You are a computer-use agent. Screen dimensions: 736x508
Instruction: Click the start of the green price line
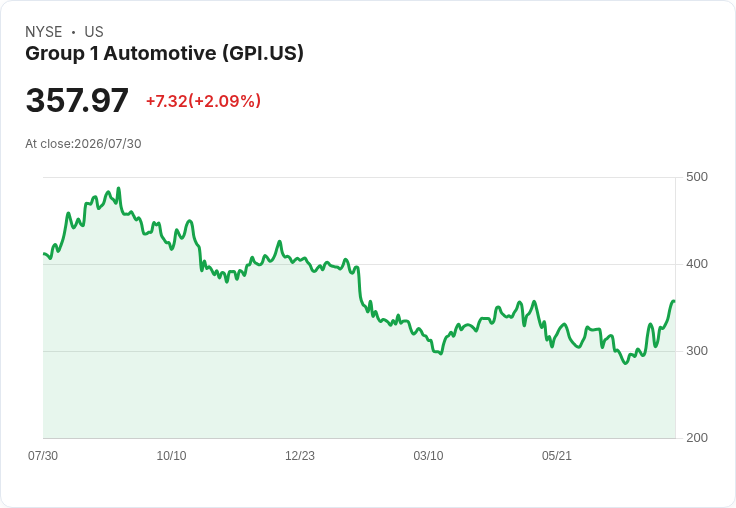44,254
